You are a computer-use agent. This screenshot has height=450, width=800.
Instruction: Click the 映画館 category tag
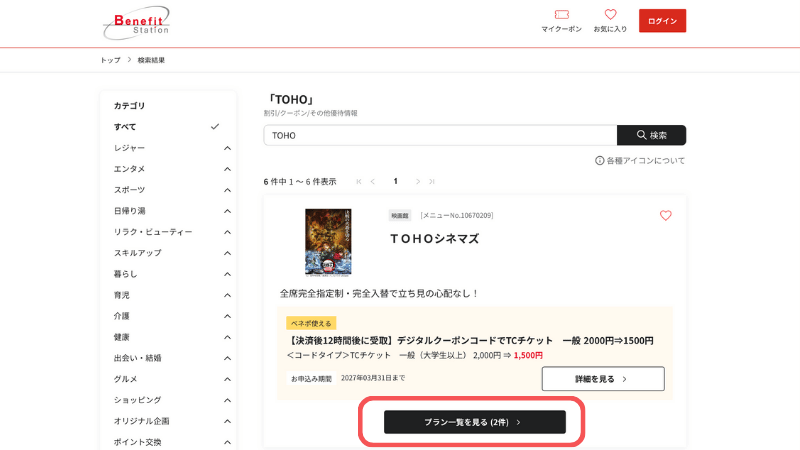coord(399,216)
